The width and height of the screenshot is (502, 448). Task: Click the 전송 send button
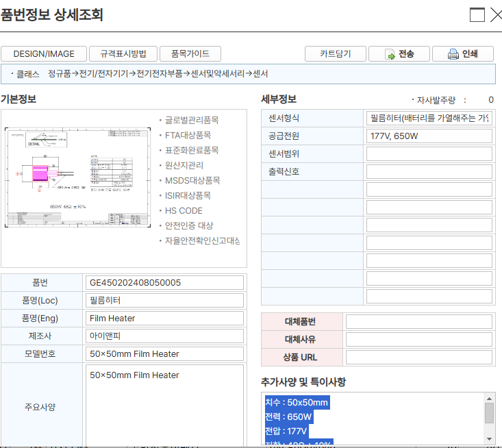[399, 54]
